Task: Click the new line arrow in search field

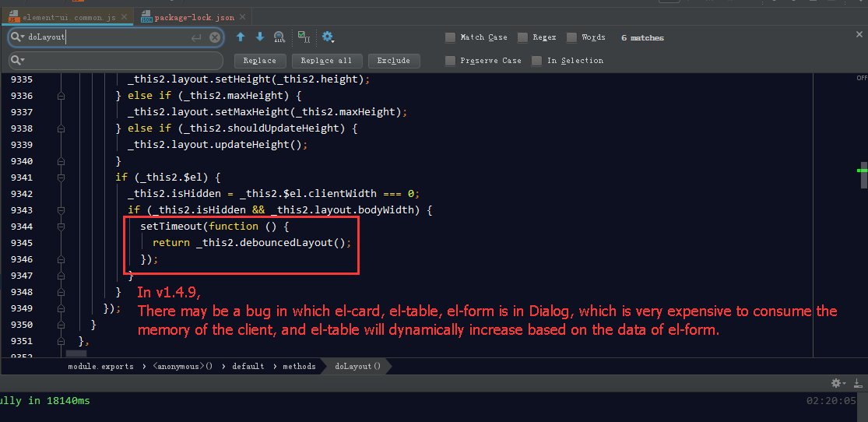Action: tap(196, 37)
